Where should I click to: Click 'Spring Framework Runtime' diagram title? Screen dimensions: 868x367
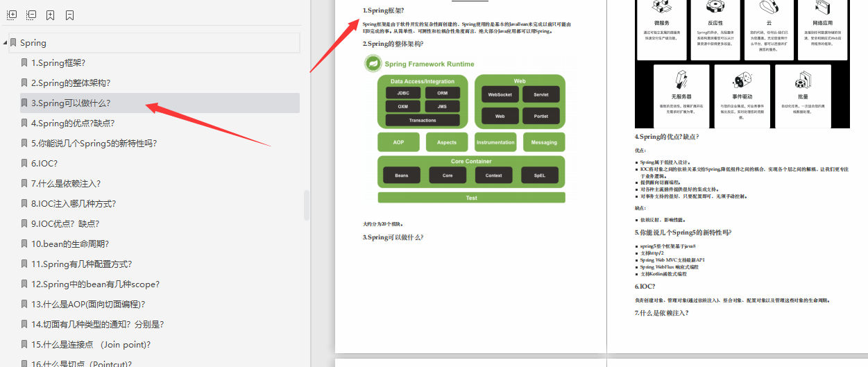point(429,64)
